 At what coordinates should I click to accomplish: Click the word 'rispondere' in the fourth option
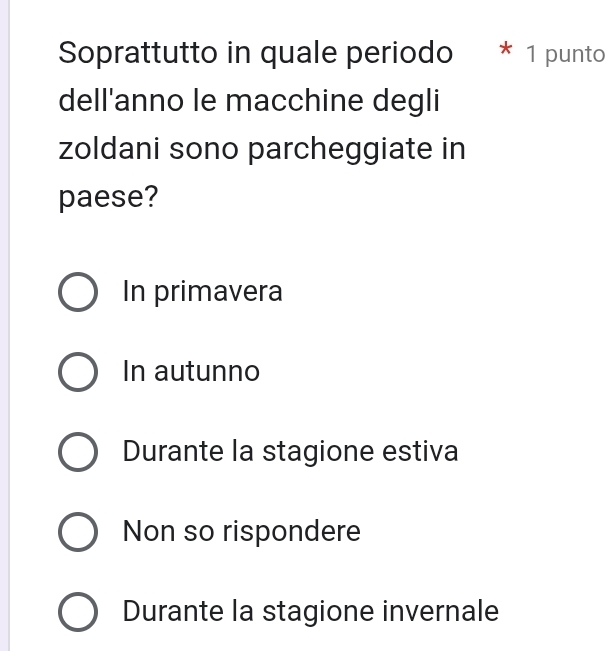tap(298, 531)
